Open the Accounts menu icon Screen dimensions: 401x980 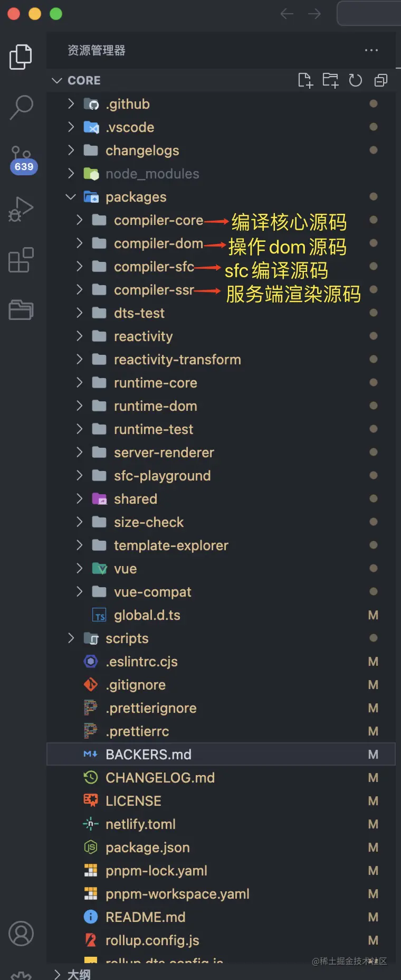(x=21, y=934)
